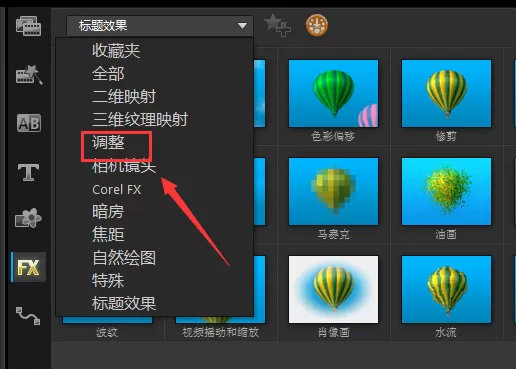Select 自然绘图 in the filter list

pos(124,258)
